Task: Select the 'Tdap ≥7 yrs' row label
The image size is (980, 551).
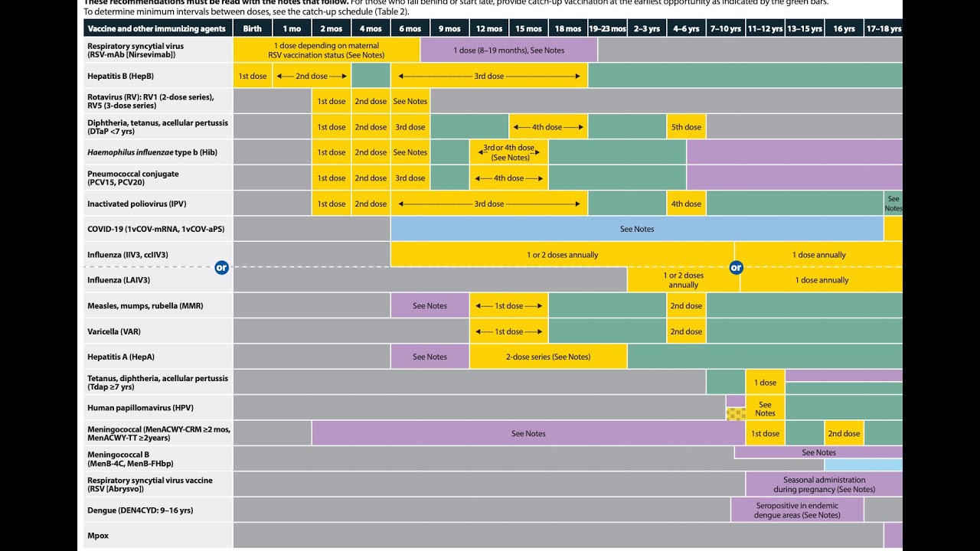Action: pyautogui.click(x=157, y=382)
